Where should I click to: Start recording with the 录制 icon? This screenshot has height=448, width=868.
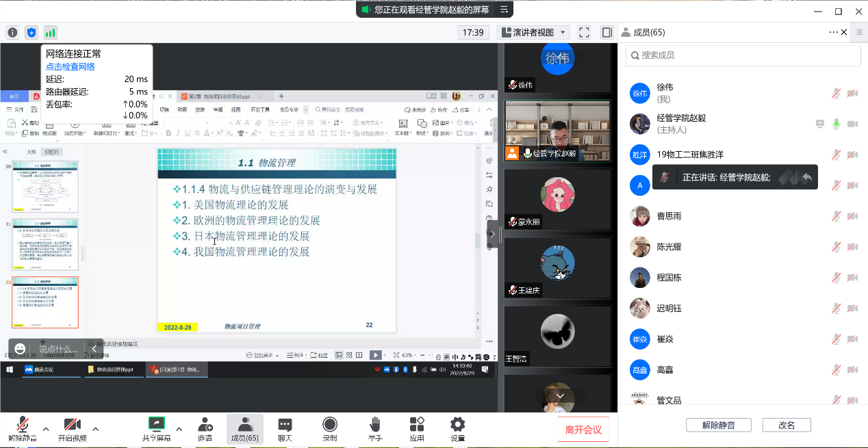pos(330,429)
